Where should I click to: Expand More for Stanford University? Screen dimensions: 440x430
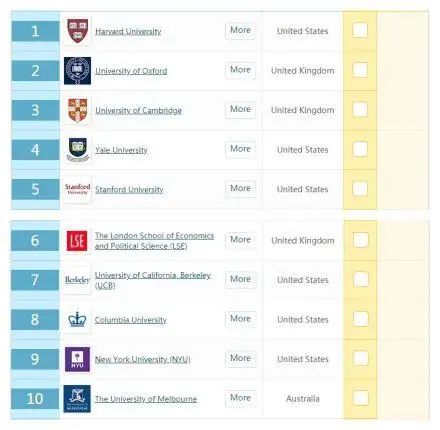(240, 189)
